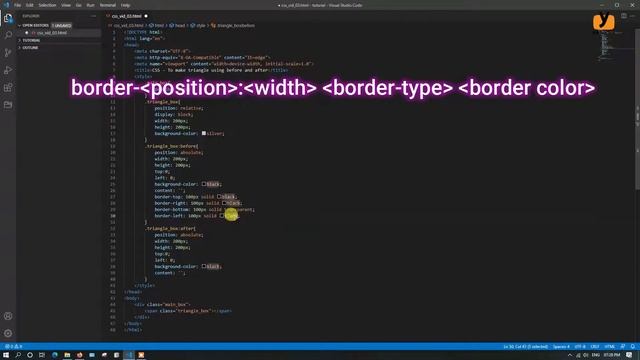Open Source Control view in activity bar
The width and height of the screenshot is (640, 360).
pyautogui.click(x=8, y=53)
